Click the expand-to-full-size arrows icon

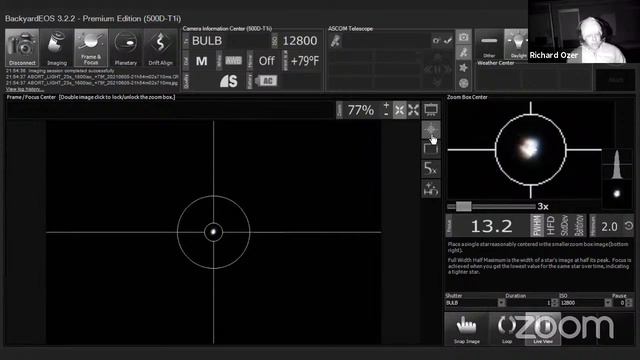click(413, 110)
